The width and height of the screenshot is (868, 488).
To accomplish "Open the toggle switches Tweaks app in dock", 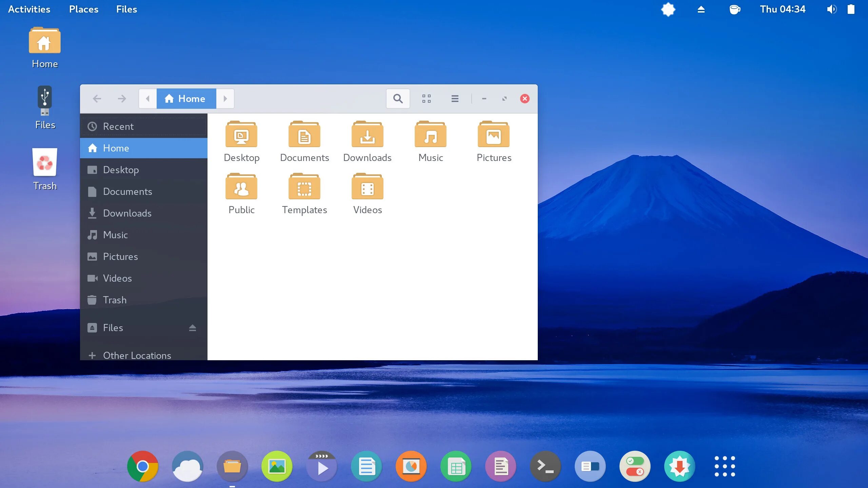I will (635, 466).
